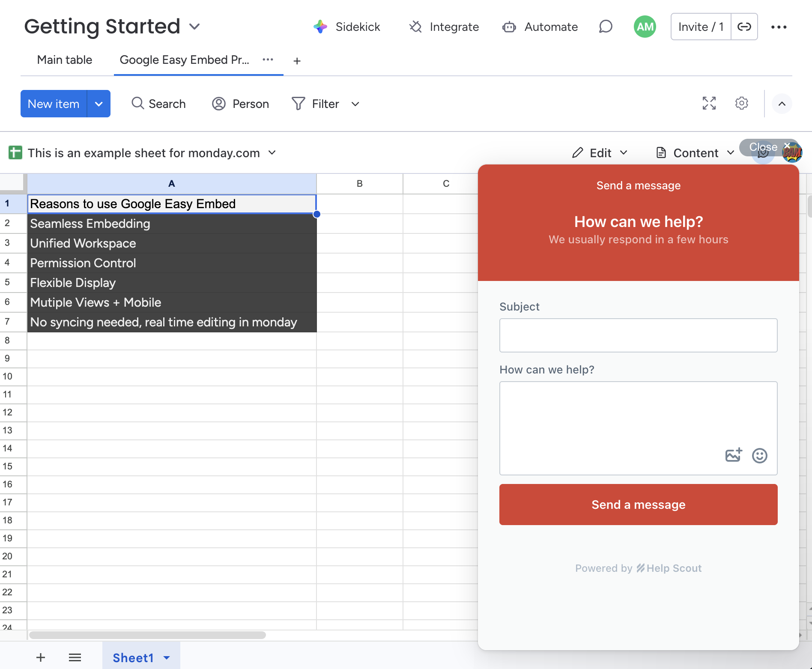This screenshot has height=669, width=812.
Task: Select the 'No syncing needed' cell
Action: (x=172, y=322)
